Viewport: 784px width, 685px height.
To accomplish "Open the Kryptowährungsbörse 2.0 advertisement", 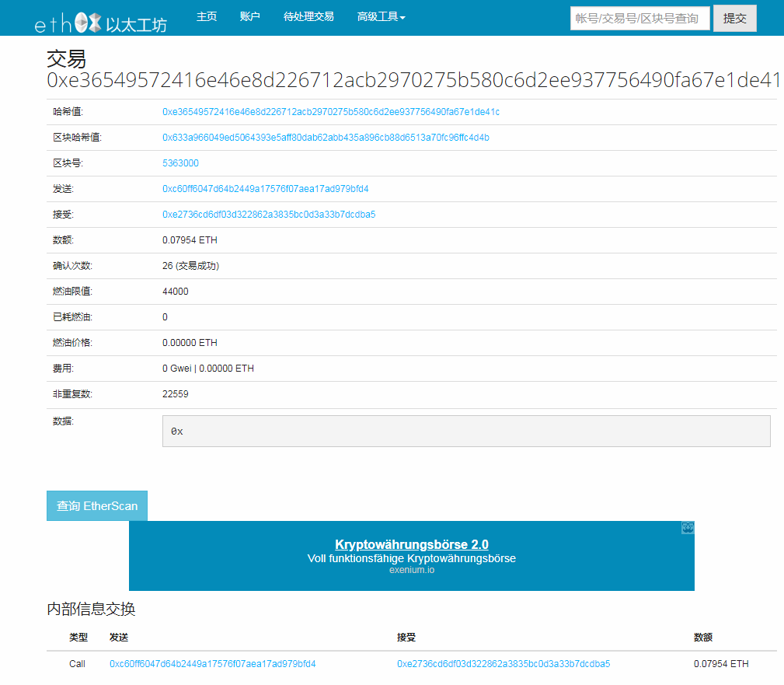I will pyautogui.click(x=411, y=544).
